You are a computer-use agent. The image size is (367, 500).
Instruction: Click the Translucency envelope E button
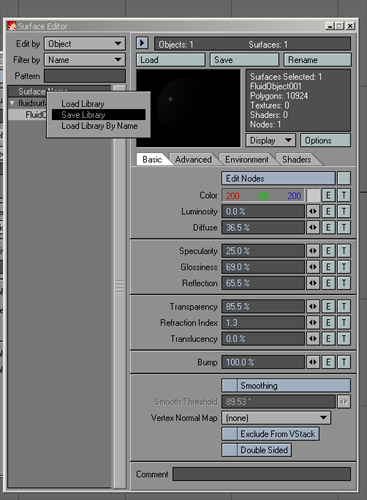pyautogui.click(x=328, y=338)
